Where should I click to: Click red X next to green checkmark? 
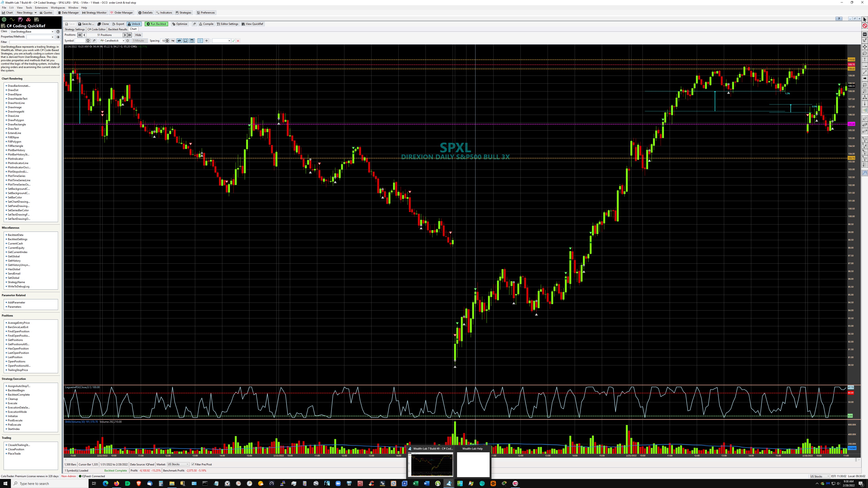coord(238,41)
